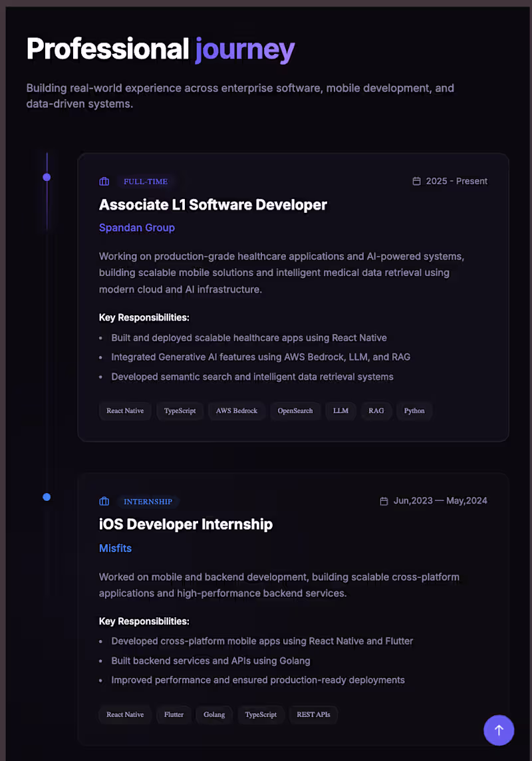Click the Python skill tag
The width and height of the screenshot is (532, 761).
(414, 410)
